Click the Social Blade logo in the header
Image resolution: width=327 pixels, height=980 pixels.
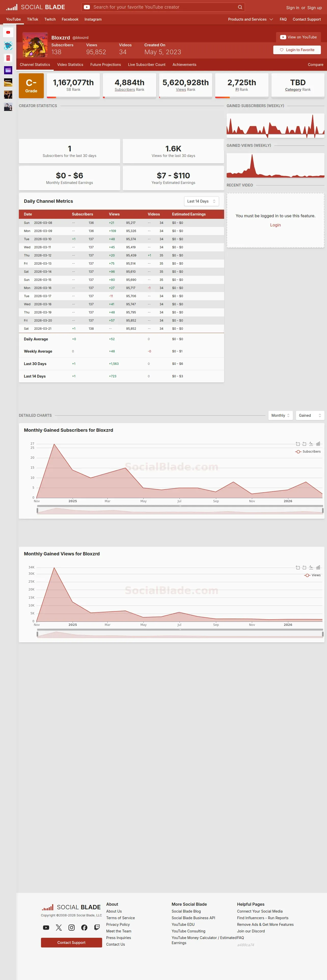pos(35,7)
